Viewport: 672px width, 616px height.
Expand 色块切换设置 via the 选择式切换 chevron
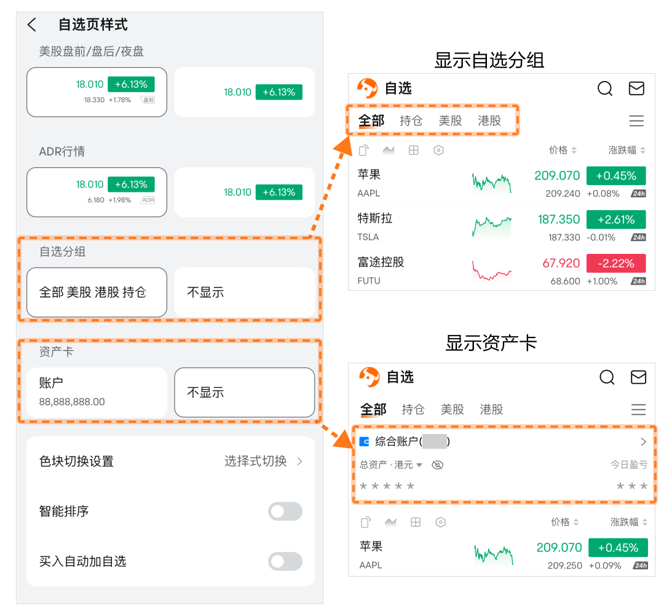pos(300,461)
